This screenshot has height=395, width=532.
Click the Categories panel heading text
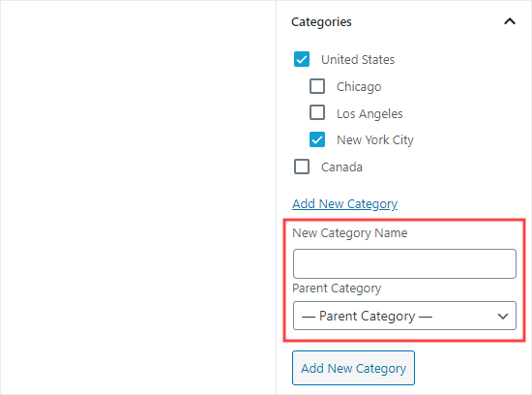(321, 22)
